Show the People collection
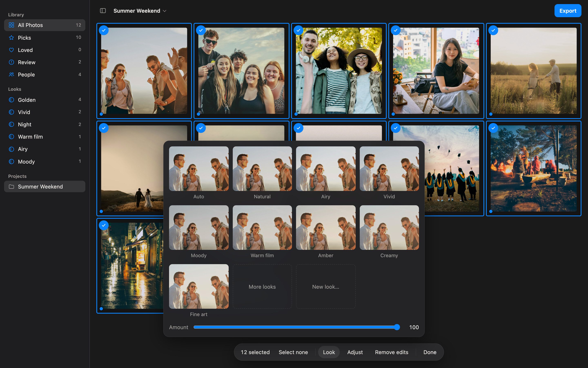588x368 pixels. [45, 74]
